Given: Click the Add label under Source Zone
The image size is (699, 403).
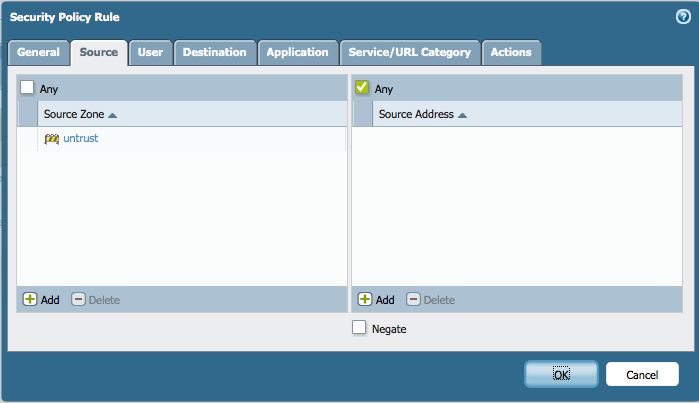Looking at the screenshot, I should 50,300.
